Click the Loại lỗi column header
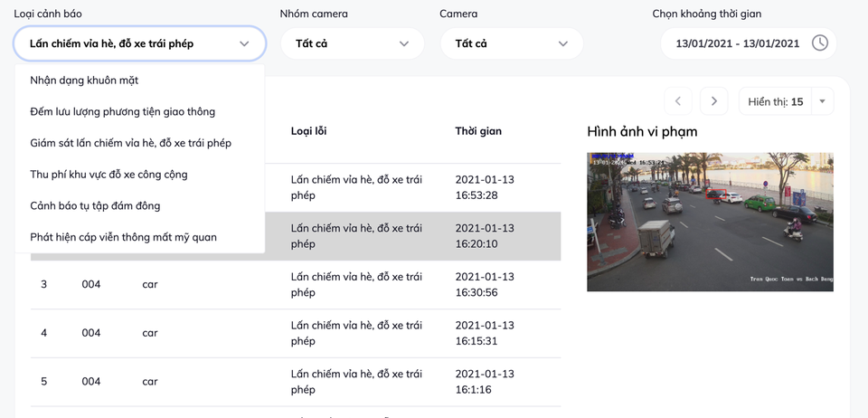Screen dimensions: 868x418 click(x=308, y=131)
